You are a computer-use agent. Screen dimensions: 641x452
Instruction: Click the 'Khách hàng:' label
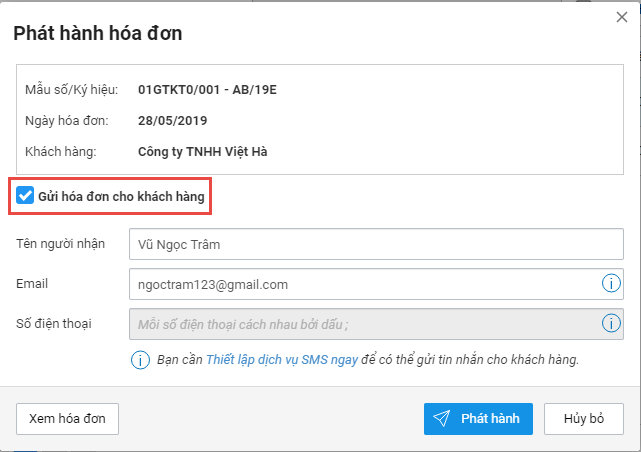pos(61,152)
